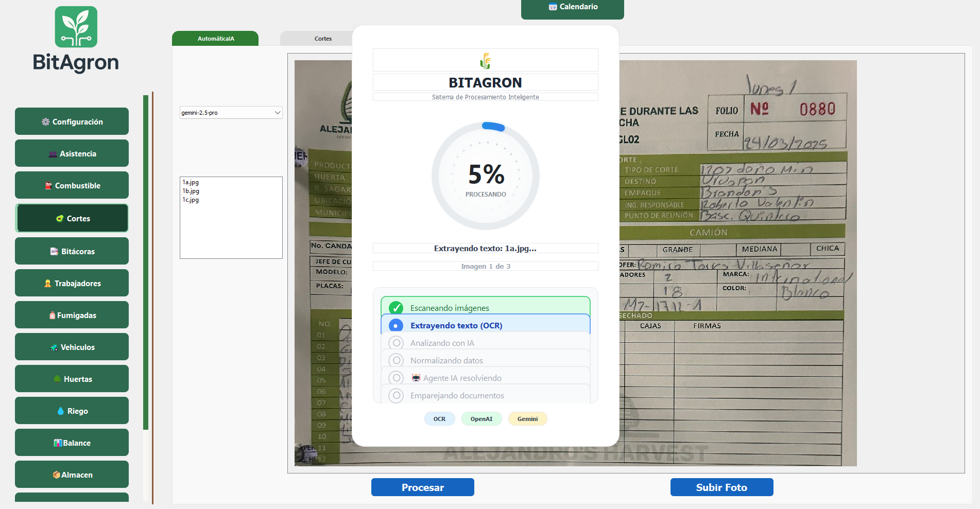Click the people icon on Asistencia
Image resolution: width=980 pixels, height=509 pixels.
tap(53, 154)
